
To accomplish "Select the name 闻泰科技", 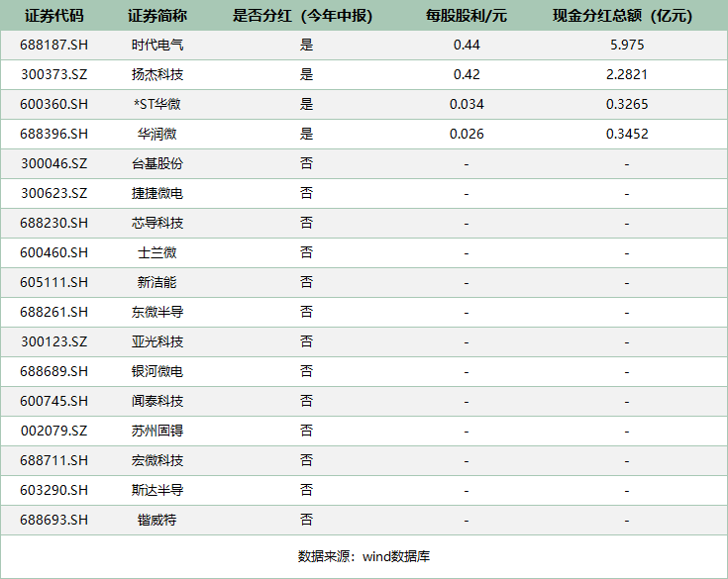I will pyautogui.click(x=157, y=401).
